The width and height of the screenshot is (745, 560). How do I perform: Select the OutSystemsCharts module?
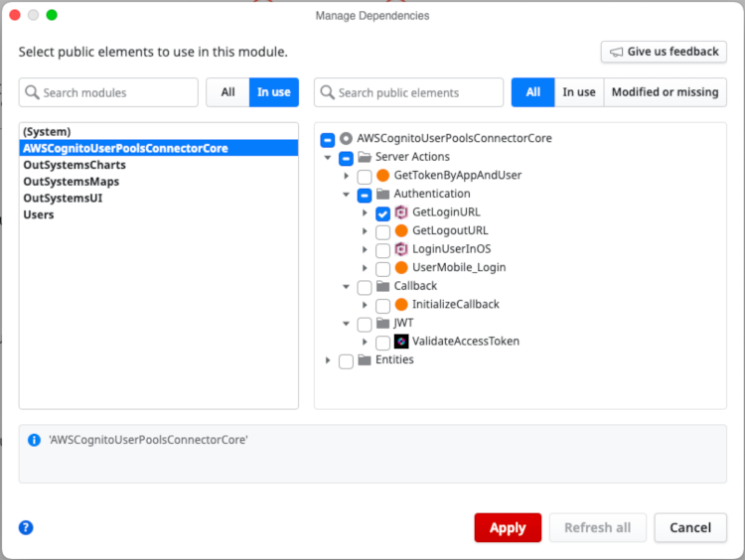pos(159,165)
